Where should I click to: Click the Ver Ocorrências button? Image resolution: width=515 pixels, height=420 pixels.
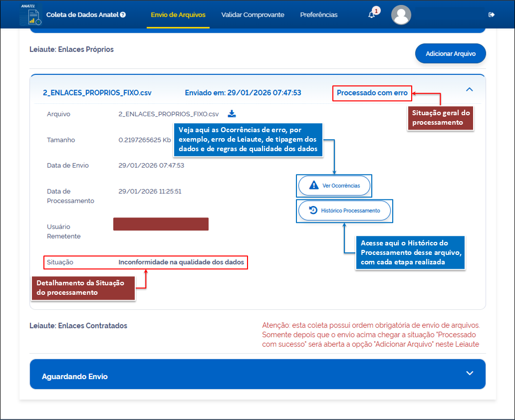[334, 186]
